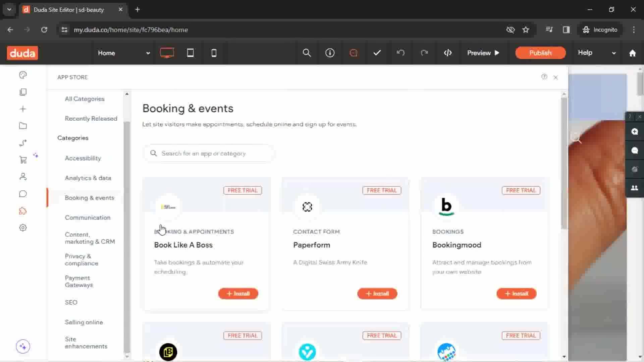
Task: Open the site comments icon in toolbar
Action: (354, 53)
